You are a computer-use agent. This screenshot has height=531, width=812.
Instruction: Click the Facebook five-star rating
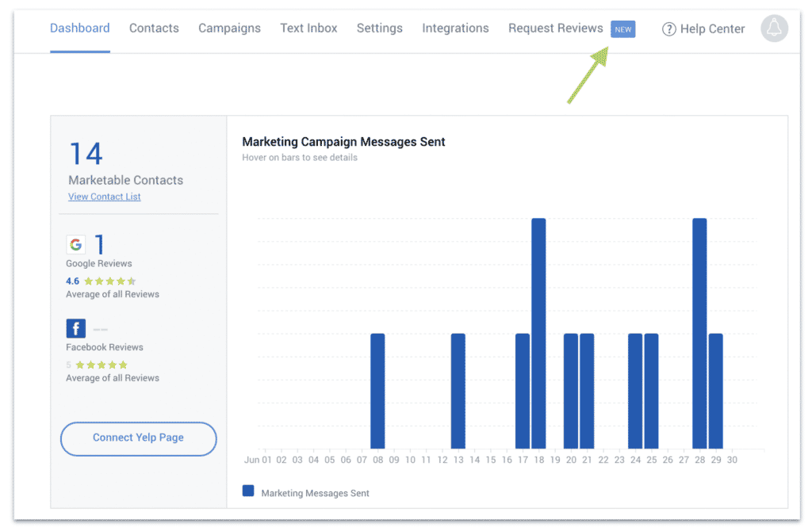click(101, 365)
